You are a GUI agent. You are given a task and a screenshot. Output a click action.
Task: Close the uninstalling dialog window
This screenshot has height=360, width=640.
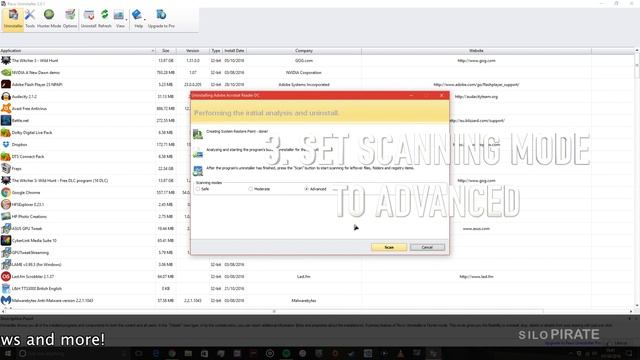click(x=442, y=95)
